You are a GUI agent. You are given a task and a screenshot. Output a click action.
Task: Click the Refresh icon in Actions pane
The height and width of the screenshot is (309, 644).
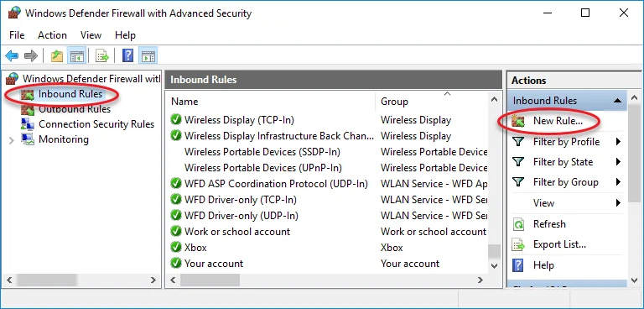pos(519,224)
